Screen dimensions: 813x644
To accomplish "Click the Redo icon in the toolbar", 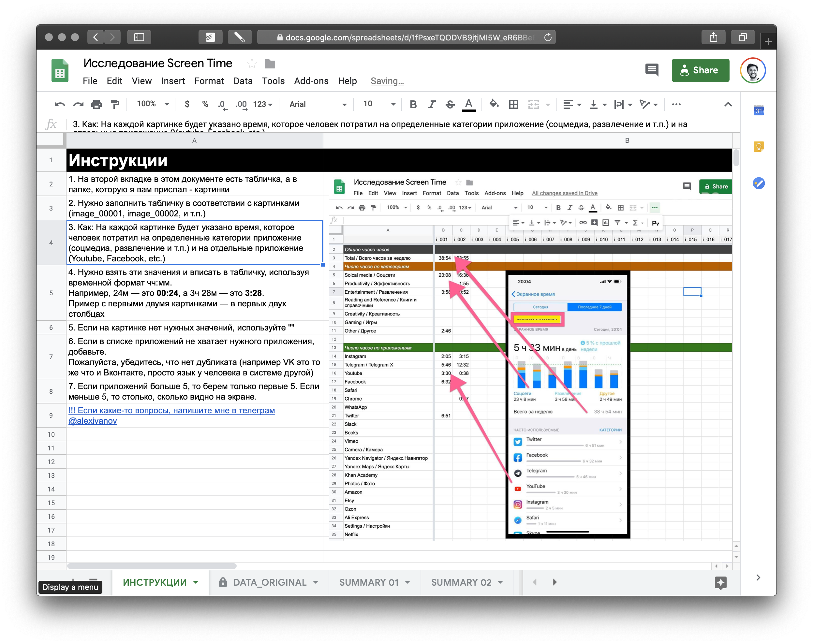I will coord(78,104).
